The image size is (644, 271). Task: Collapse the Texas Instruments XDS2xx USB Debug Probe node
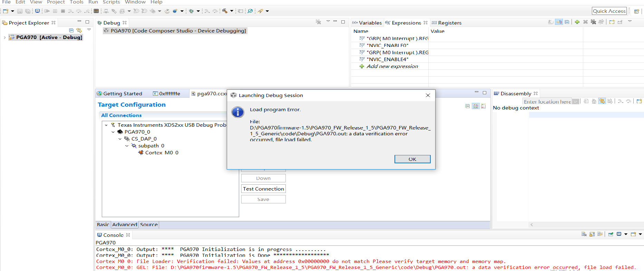(106, 125)
